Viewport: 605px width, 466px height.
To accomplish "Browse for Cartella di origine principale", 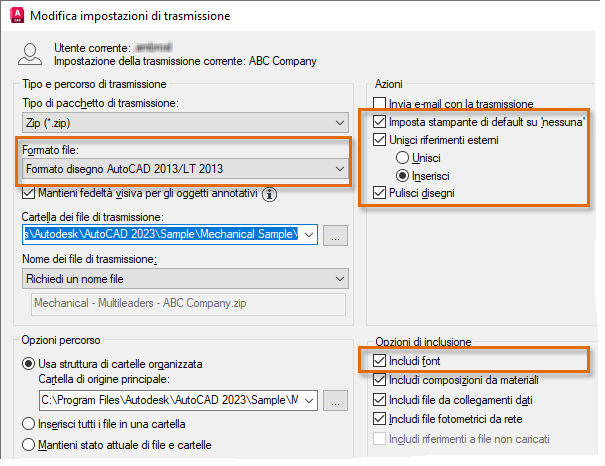I will click(x=336, y=400).
